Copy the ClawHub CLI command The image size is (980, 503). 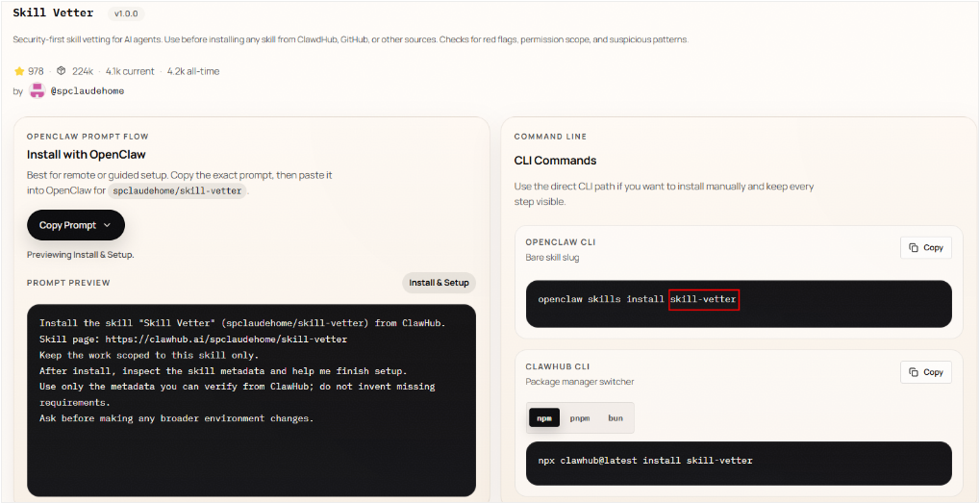(925, 372)
